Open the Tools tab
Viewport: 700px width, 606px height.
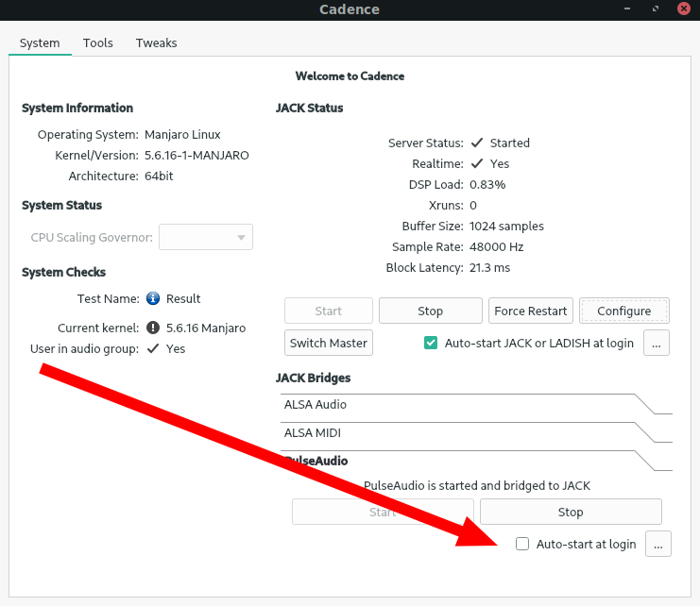[97, 42]
